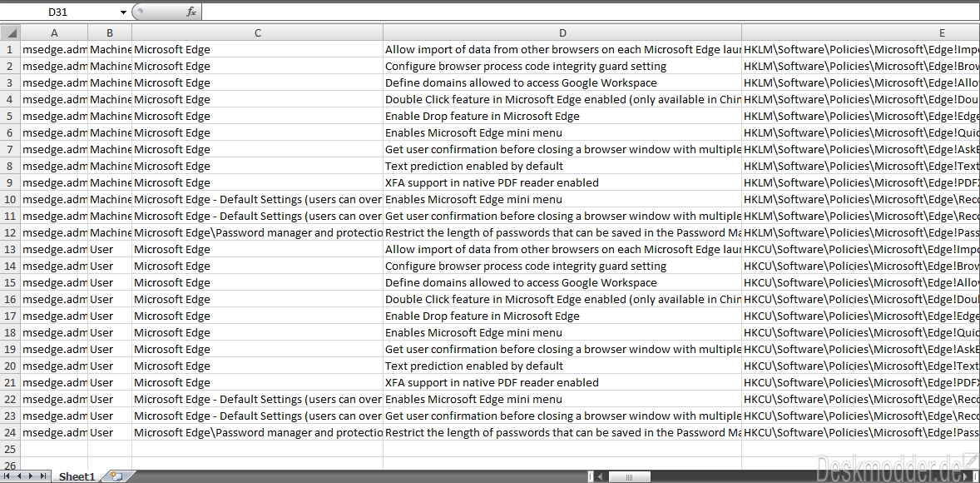This screenshot has height=483, width=980.
Task: Click cell D7 'Get user confirmation before closing'
Action: point(562,149)
